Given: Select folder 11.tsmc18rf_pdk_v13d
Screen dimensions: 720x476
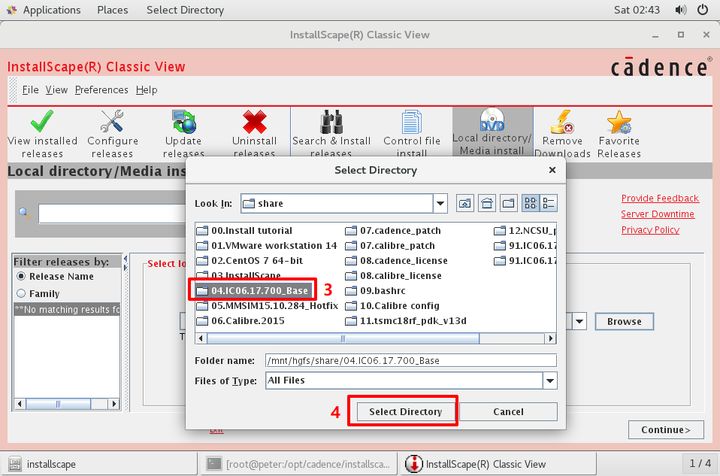Looking at the screenshot, I should 405,321.
